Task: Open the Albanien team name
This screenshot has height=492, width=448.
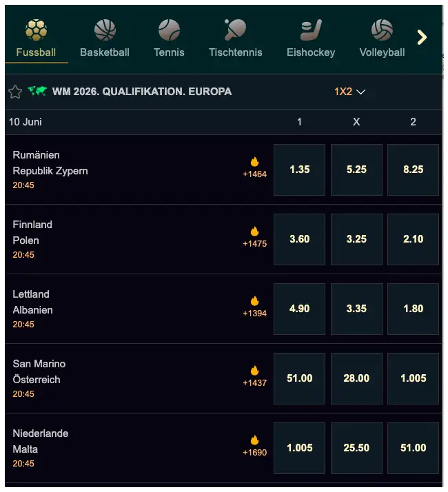Action: click(x=32, y=310)
